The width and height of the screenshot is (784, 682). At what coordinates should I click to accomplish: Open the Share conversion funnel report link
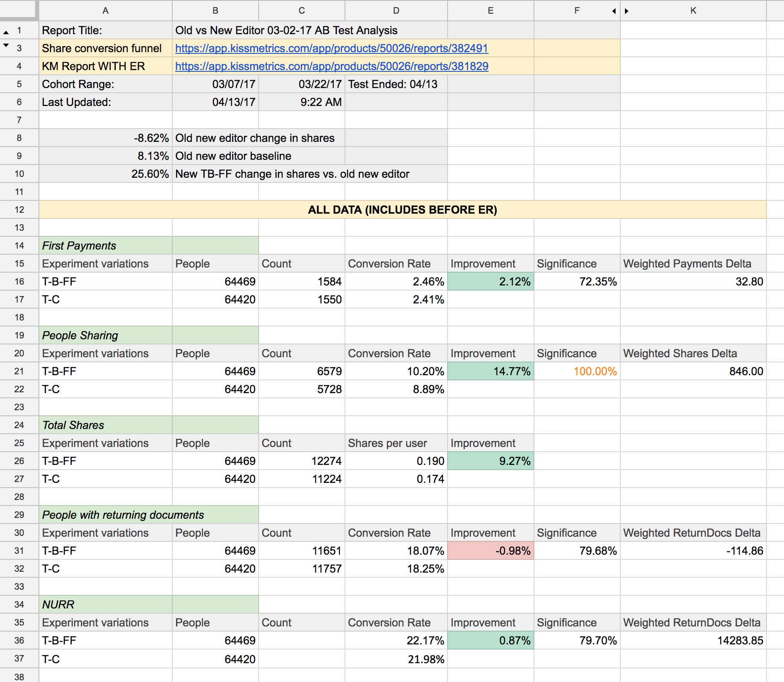pyautogui.click(x=331, y=48)
